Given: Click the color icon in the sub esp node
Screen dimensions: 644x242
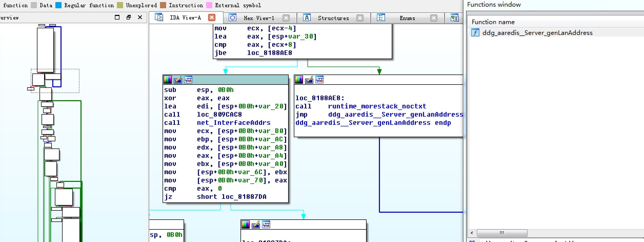Looking at the screenshot, I should click(168, 80).
